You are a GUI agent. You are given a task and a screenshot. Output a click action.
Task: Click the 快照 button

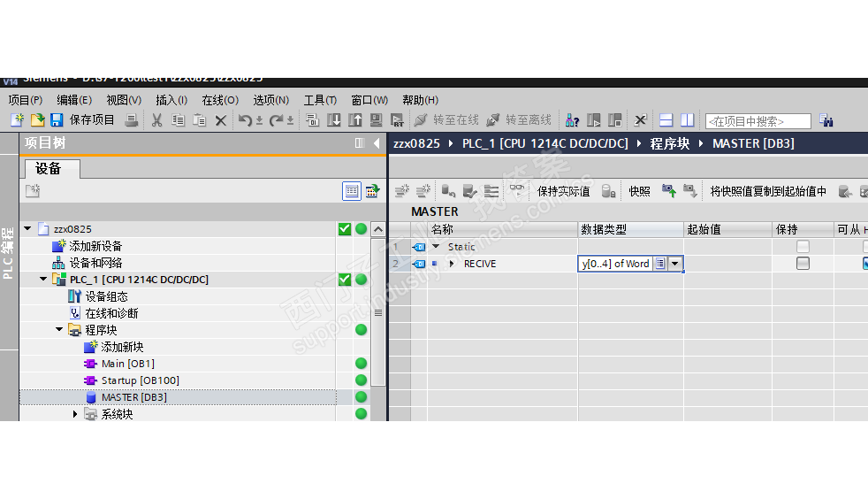tap(639, 192)
